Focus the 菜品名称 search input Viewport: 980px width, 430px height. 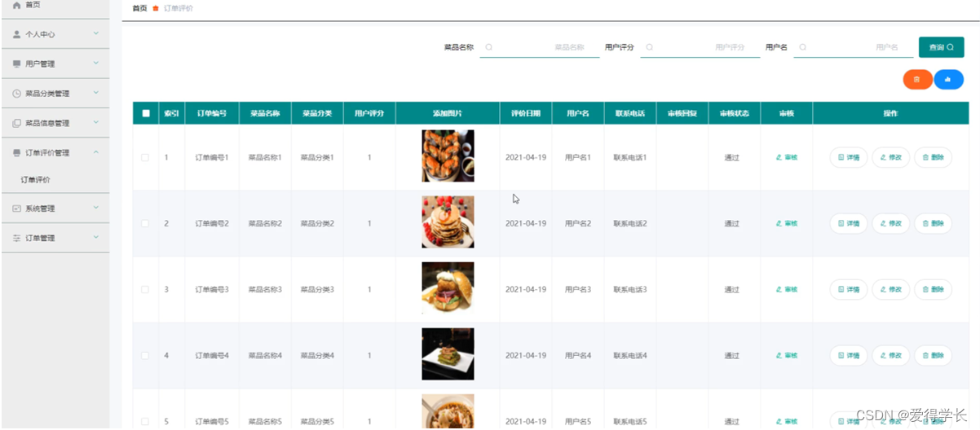pyautogui.click(x=538, y=47)
